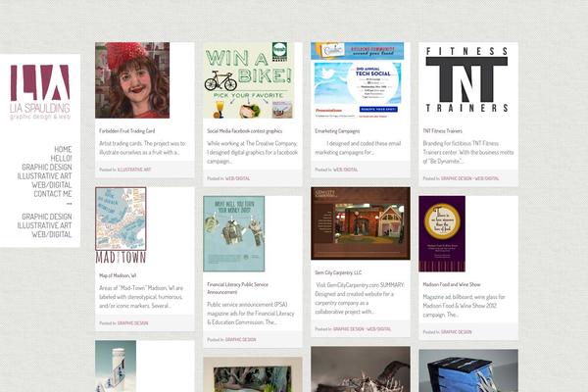The height and width of the screenshot is (392, 588).
Task: Click the Mad-Town Madison description text
Action: coord(141,297)
